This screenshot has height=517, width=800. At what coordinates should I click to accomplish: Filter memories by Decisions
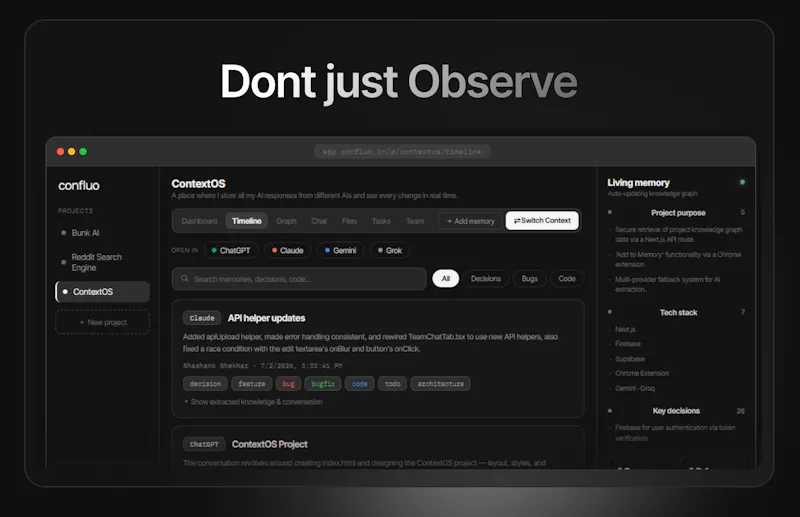(486, 279)
